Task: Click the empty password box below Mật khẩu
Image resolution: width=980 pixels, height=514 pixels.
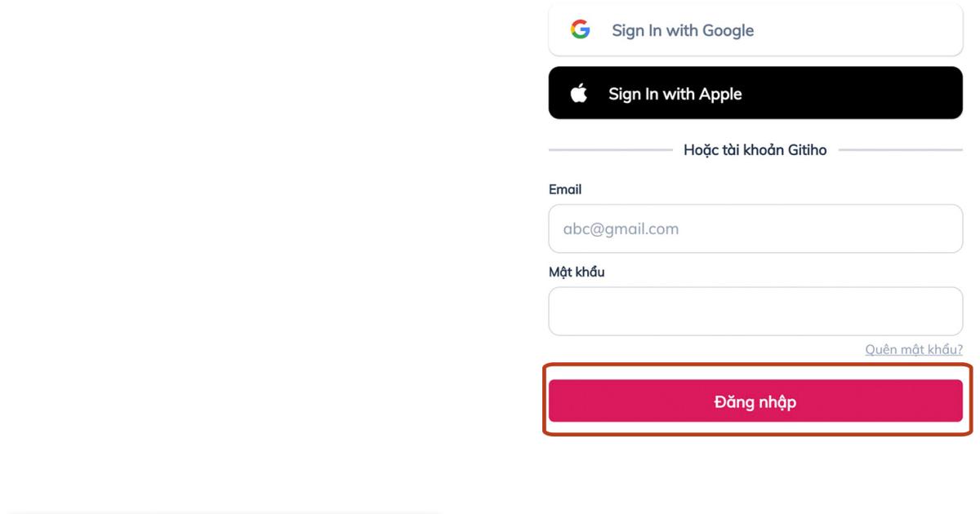Action: click(x=755, y=311)
